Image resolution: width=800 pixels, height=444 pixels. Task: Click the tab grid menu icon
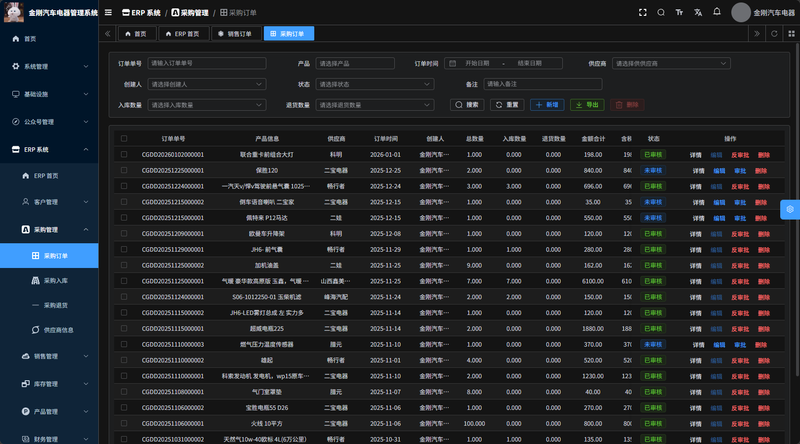789,33
